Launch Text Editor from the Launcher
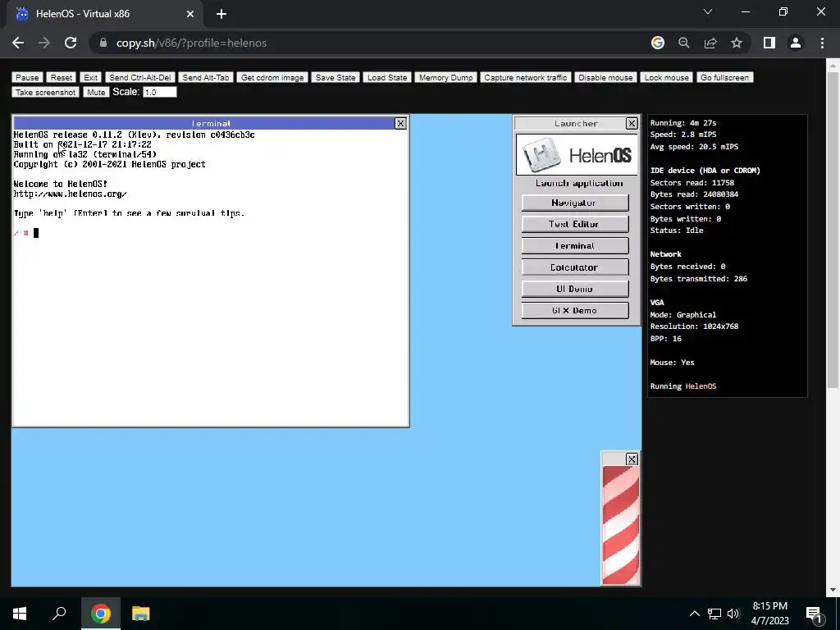Viewport: 840px width, 630px height. (575, 224)
